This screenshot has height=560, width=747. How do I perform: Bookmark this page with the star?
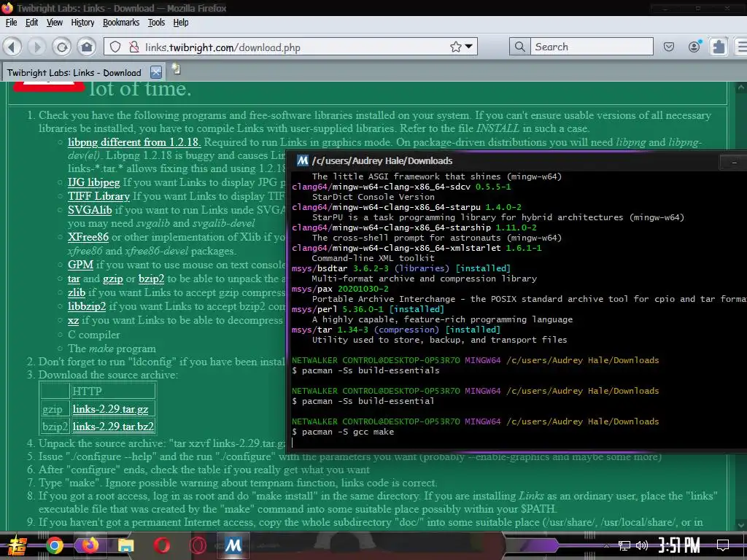click(455, 47)
